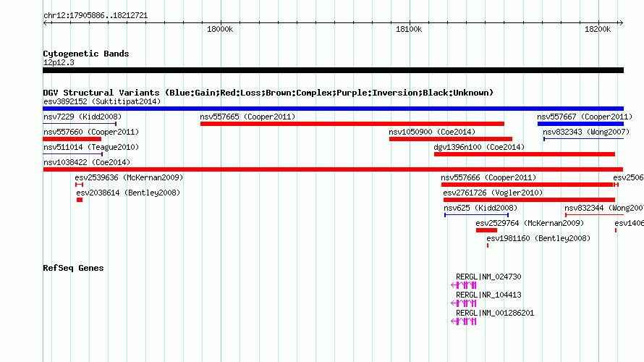This screenshot has height=362, width=644.
Task: Click the nsv557666 (Cooper2011) label
Action: [x=488, y=177]
